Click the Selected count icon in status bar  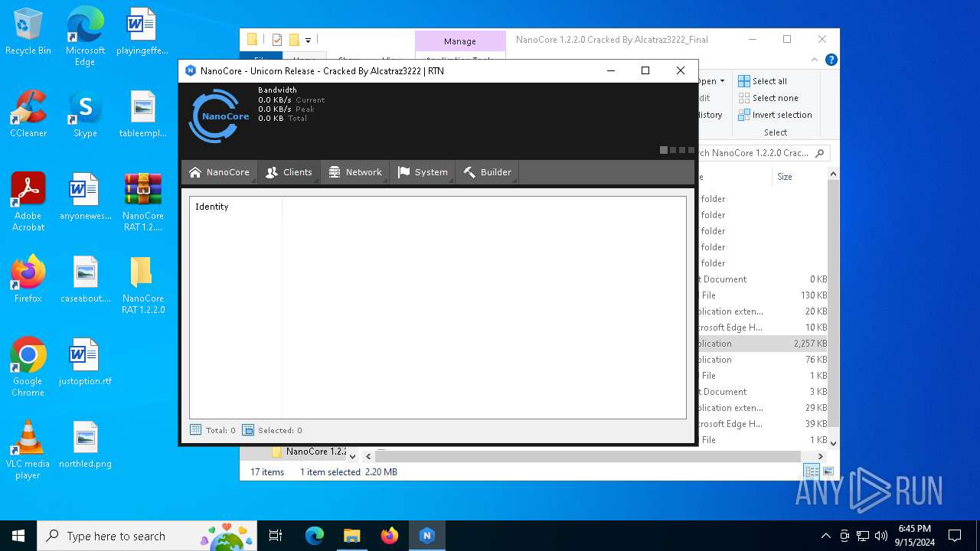click(248, 430)
